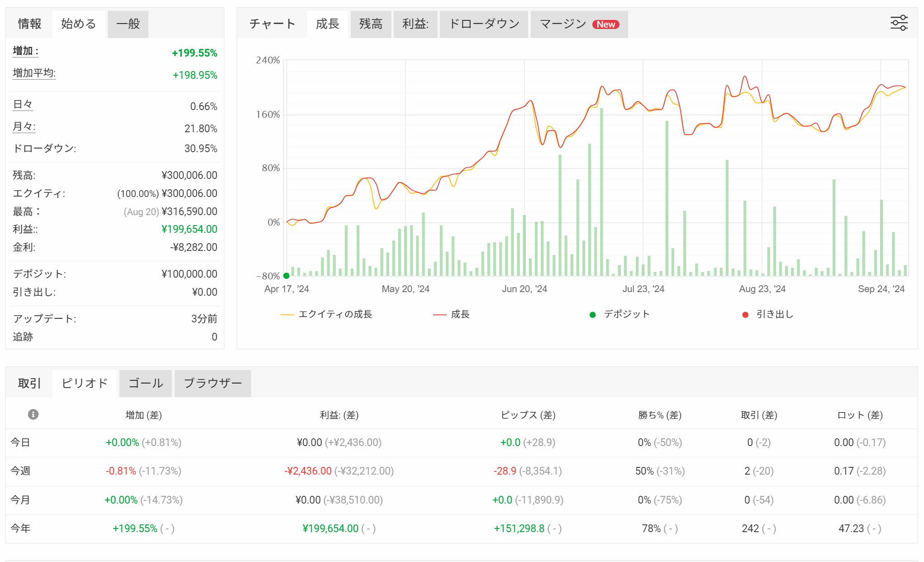Select the 始める tab
The height and width of the screenshot is (562, 924).
[79, 24]
